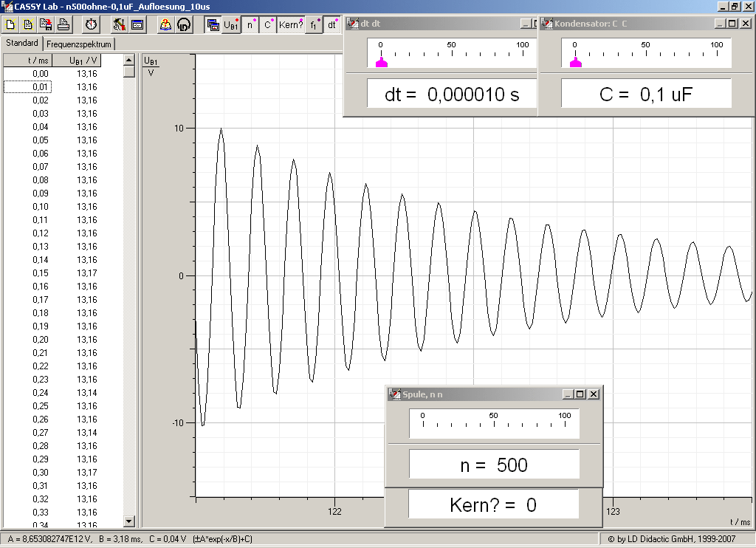Select the 13,17 value at time 0,15
The height and width of the screenshot is (548, 756).
(x=87, y=273)
